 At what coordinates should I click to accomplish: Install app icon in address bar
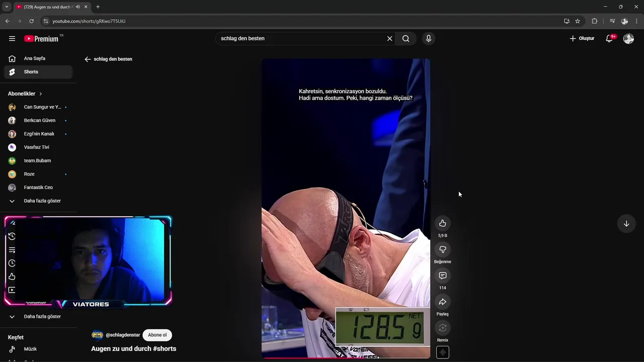tap(567, 21)
